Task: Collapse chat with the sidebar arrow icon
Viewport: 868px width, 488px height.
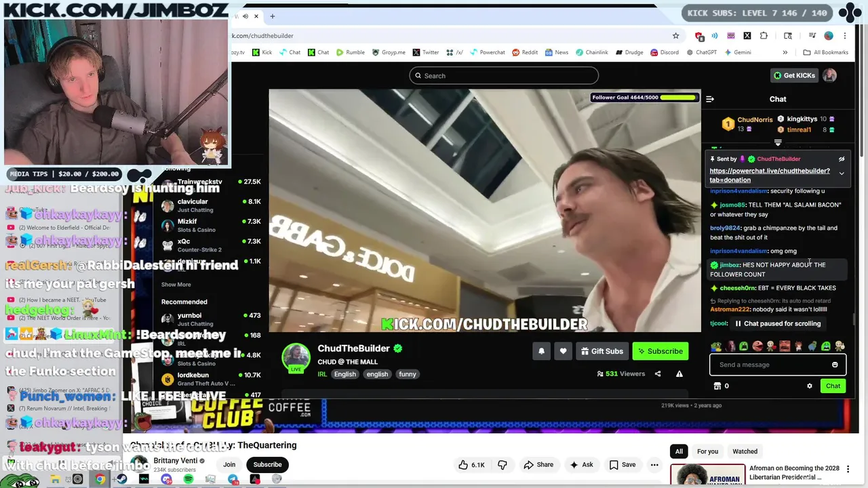Action: coord(710,99)
